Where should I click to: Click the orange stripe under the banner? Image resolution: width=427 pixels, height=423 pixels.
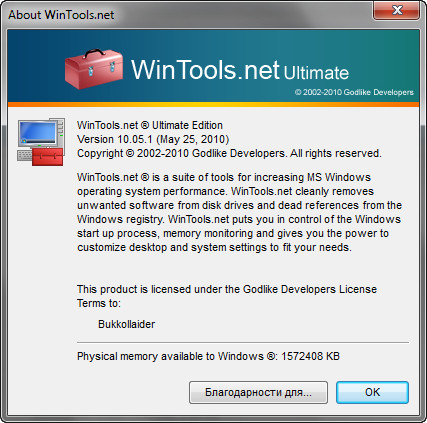[x=213, y=105]
